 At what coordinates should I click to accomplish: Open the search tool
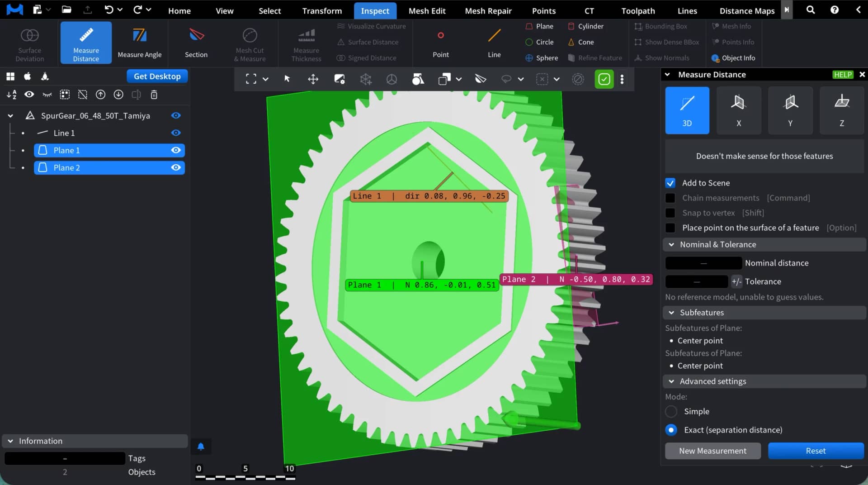pyautogui.click(x=811, y=10)
